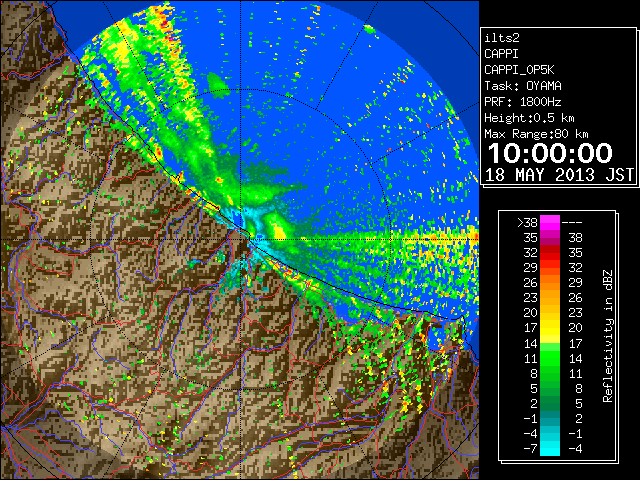
Task: Click the '-7' legend label on left
Action: point(530,448)
